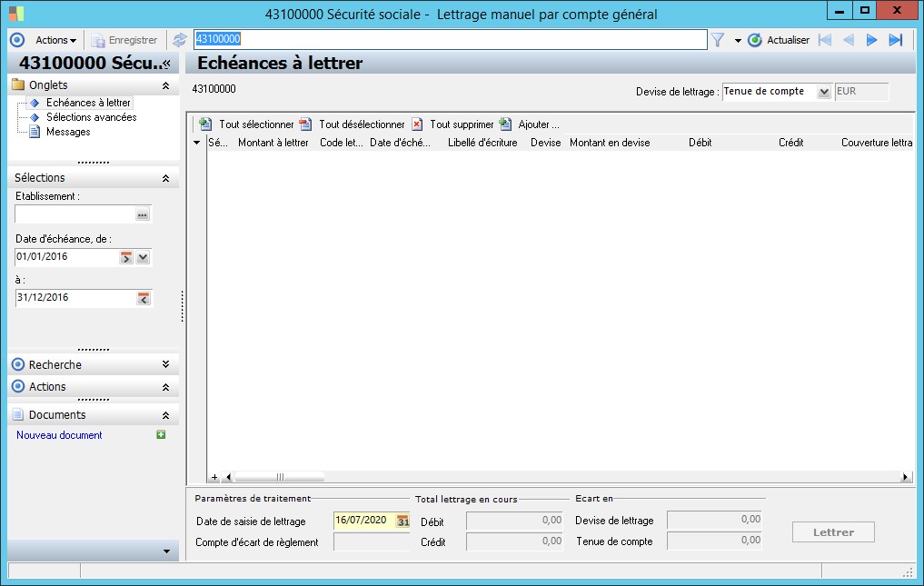Click Tout désélectionner button

352,124
